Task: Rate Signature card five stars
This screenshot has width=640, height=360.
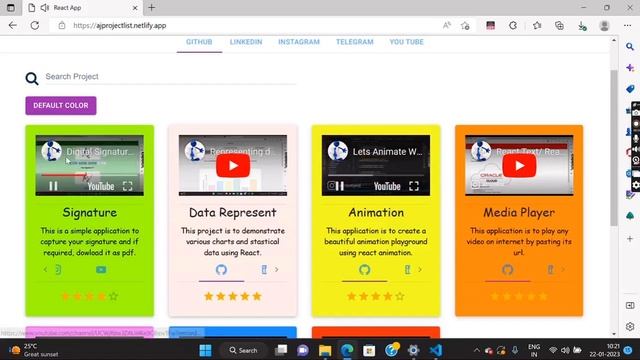Action: (113, 296)
